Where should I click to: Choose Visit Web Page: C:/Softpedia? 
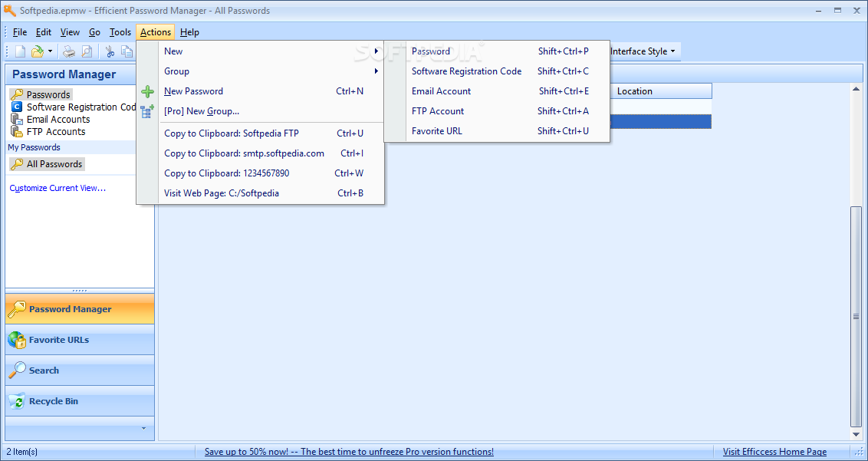[260, 193]
